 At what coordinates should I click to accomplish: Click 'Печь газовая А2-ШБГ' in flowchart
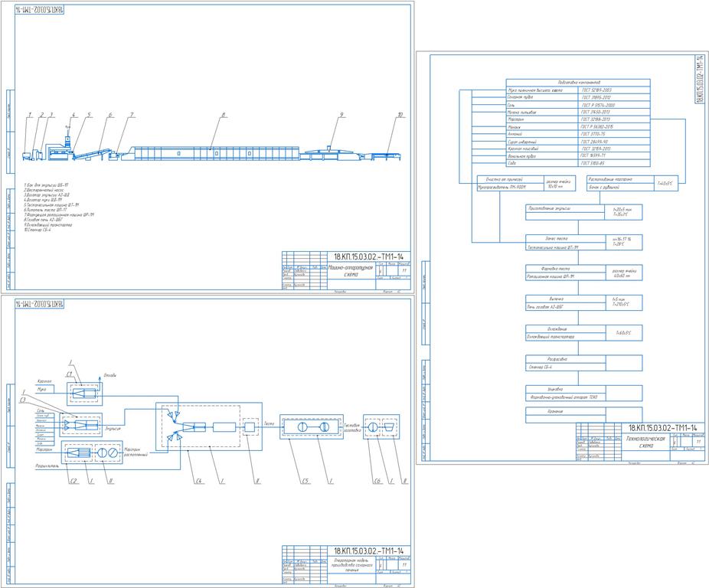coord(545,307)
